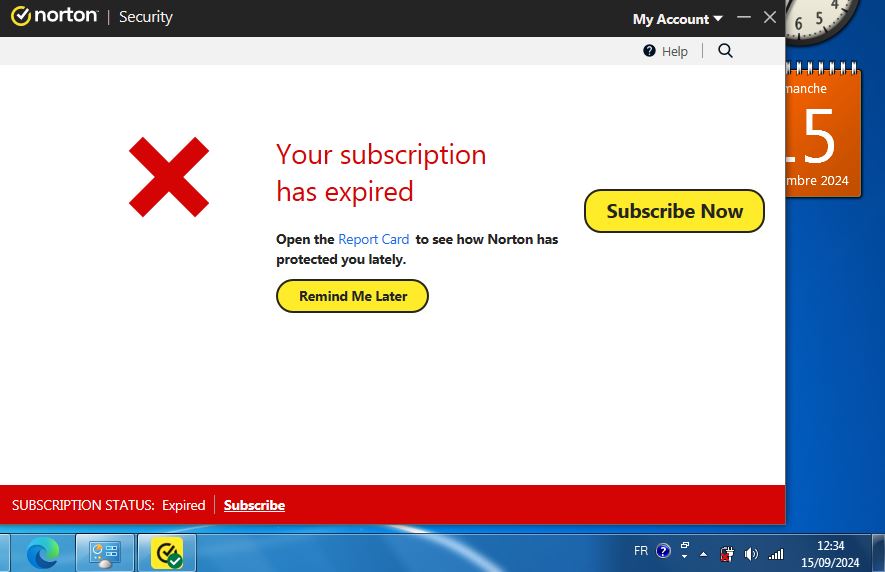Screen dimensions: 885x572
Task: Click the network signal tray icon
Action: point(777,554)
